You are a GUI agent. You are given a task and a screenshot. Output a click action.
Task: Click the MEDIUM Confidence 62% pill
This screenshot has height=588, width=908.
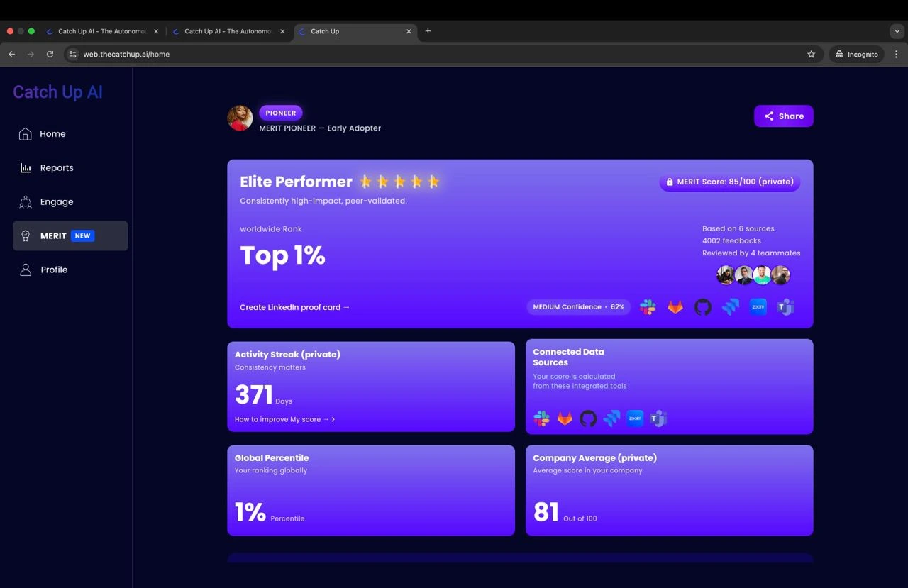click(579, 307)
